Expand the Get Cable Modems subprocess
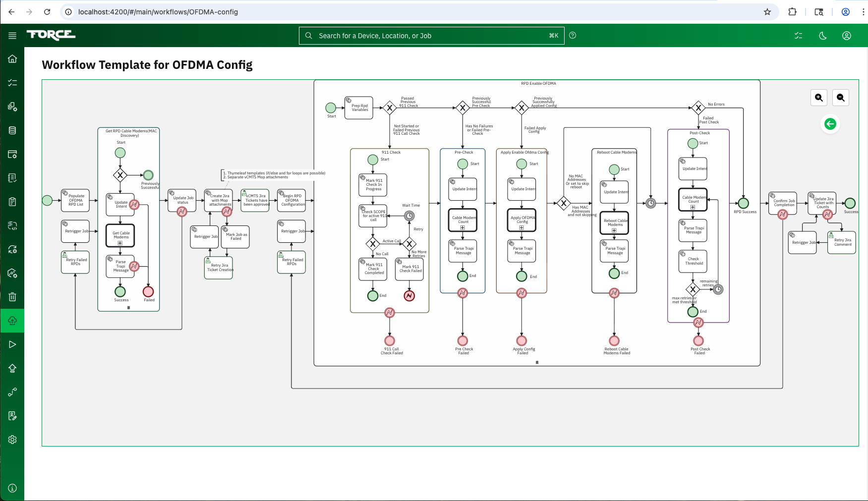 point(120,243)
